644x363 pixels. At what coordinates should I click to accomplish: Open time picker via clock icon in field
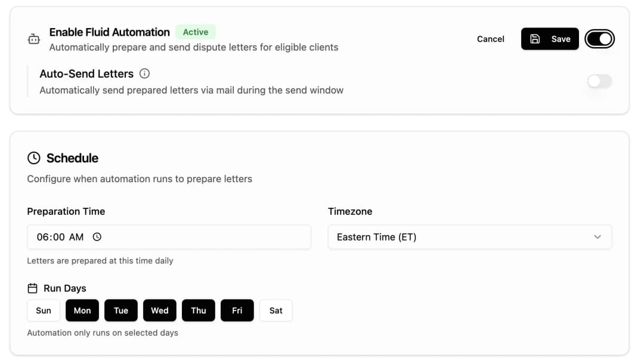tap(97, 237)
